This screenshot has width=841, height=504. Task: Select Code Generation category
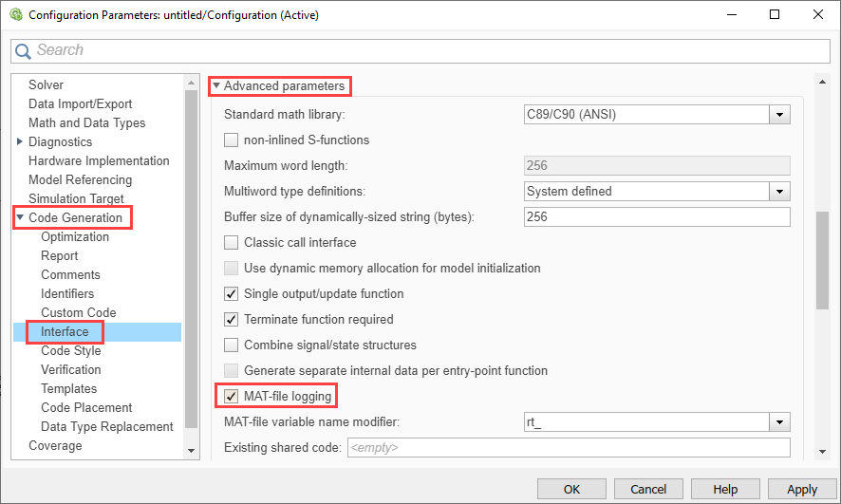pyautogui.click(x=76, y=217)
